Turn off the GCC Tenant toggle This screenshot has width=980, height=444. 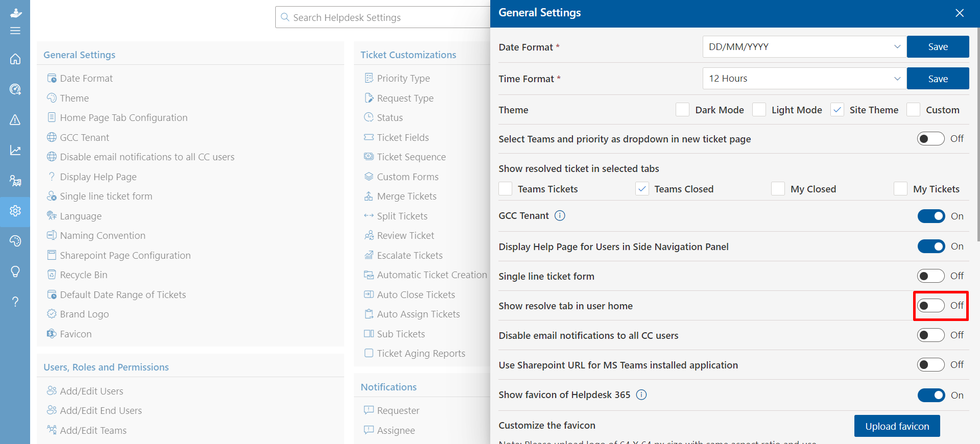931,216
